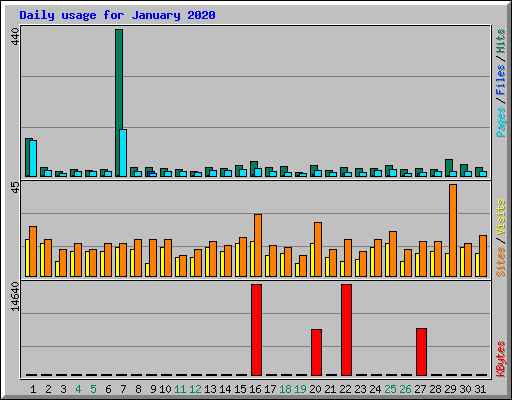The height and width of the screenshot is (400, 512).
Task: Select the tall green hits bar for day 7
Action: 118,103
